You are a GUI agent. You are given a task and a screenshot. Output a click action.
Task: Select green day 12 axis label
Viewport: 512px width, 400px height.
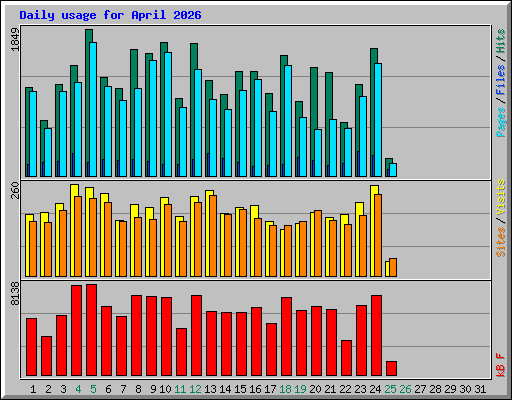click(195, 389)
